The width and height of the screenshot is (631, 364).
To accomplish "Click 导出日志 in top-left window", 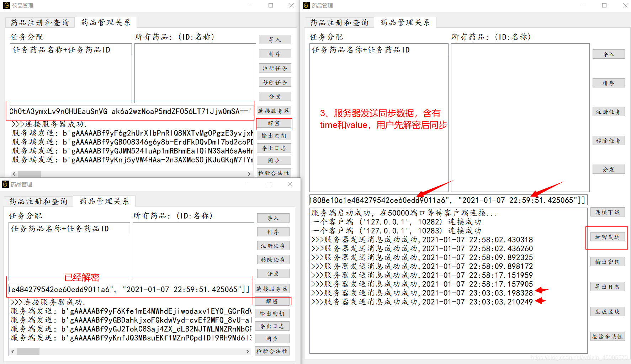I will coord(274,148).
